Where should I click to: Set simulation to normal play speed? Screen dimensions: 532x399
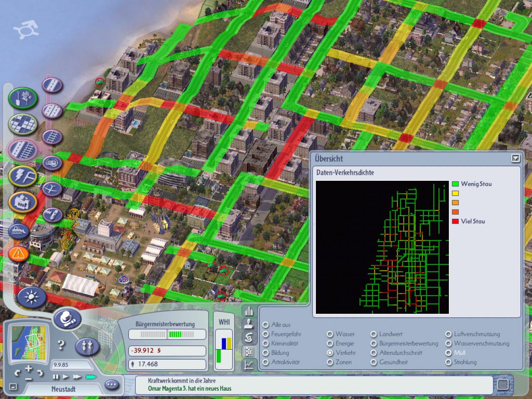[x=66, y=377]
